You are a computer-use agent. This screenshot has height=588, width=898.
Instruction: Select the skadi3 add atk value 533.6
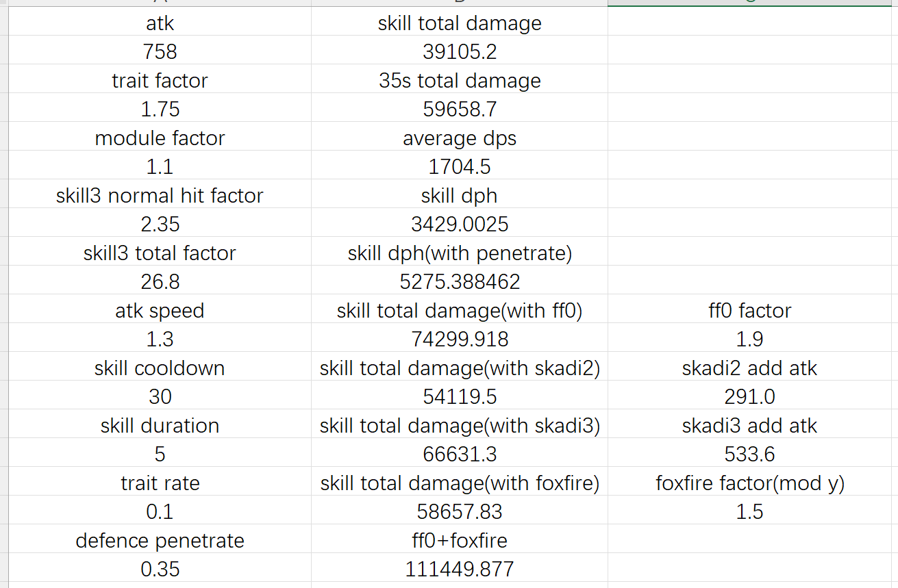pos(749,454)
